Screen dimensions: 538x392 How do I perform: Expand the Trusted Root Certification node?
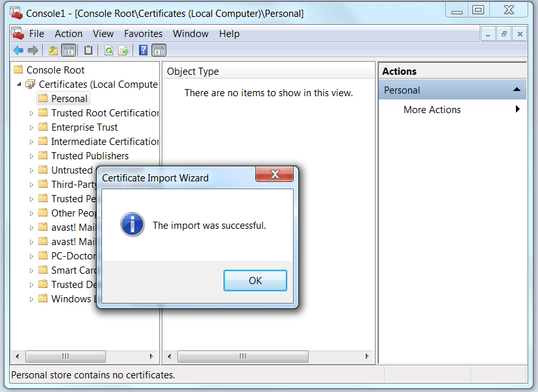31,113
